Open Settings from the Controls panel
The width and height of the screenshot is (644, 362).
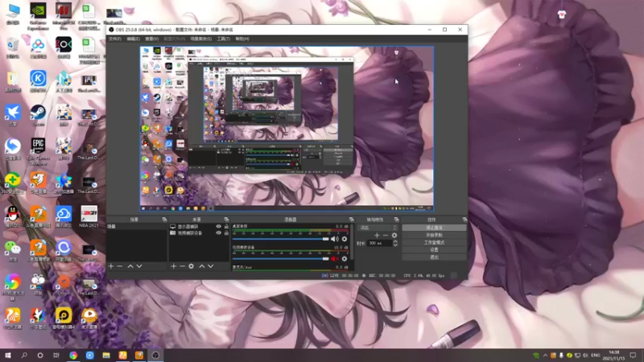point(434,249)
